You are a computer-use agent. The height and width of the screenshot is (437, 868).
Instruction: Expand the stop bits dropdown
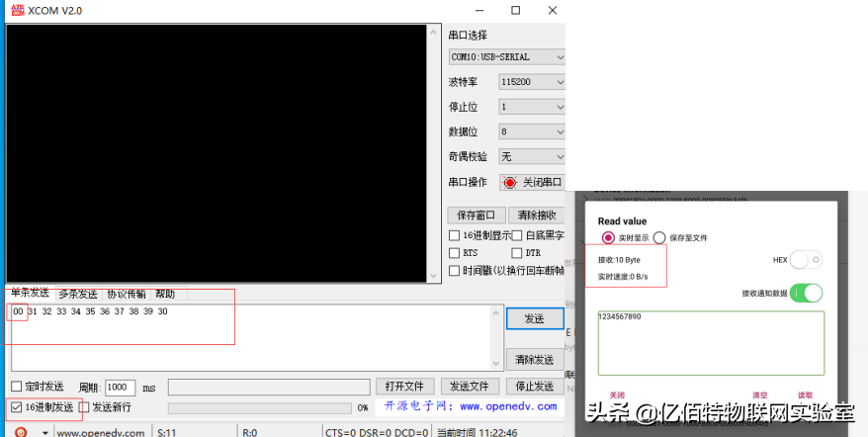pyautogui.click(x=532, y=107)
